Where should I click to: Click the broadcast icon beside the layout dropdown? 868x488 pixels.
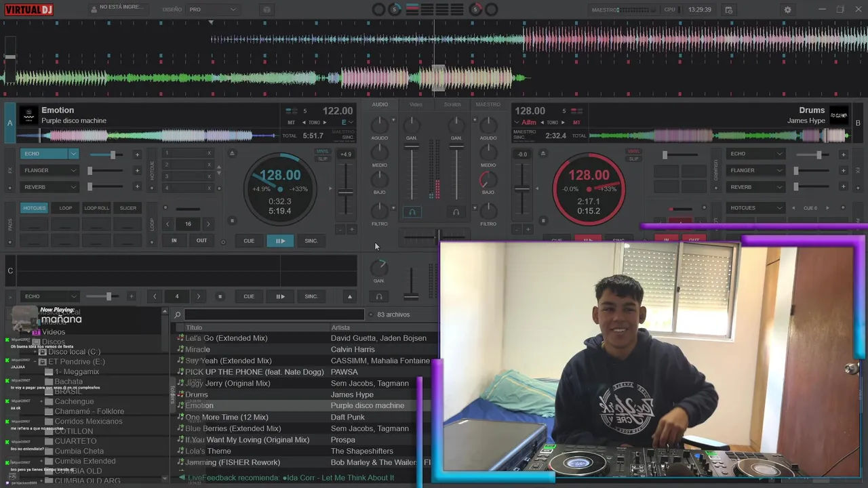pos(267,9)
